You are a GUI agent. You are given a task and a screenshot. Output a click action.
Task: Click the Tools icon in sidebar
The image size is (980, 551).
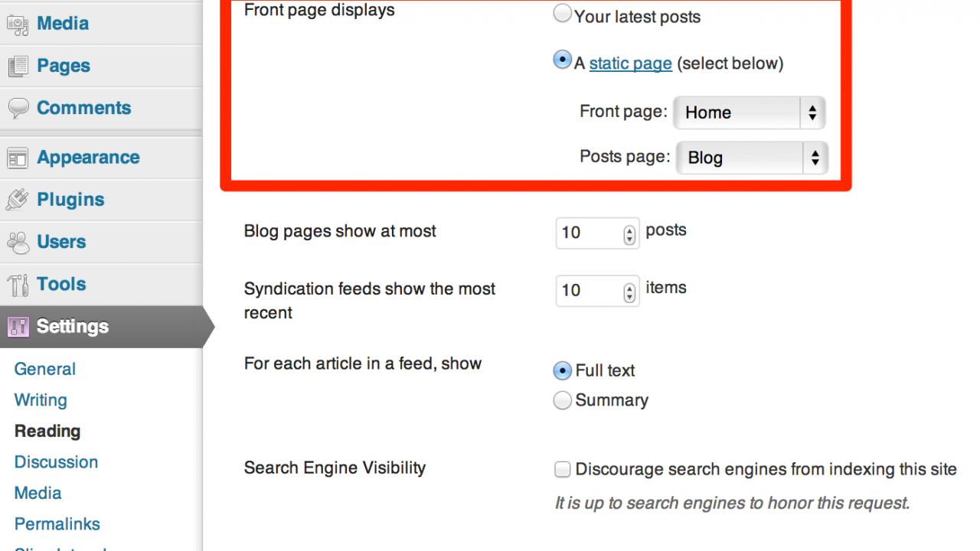[x=18, y=285]
